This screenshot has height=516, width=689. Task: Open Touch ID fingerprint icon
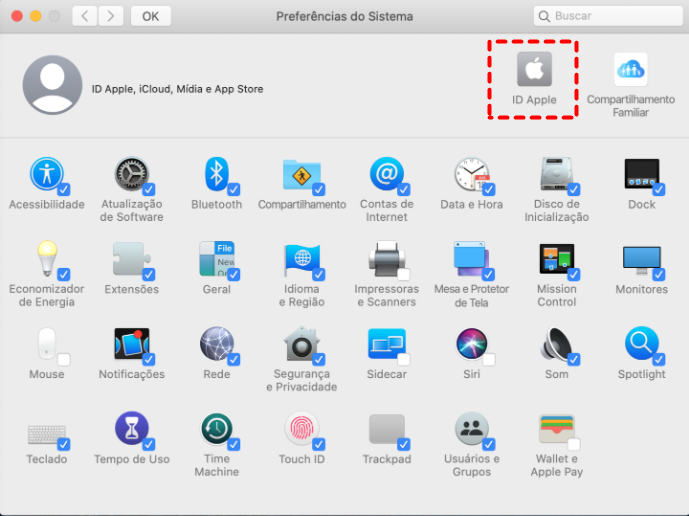click(x=301, y=429)
